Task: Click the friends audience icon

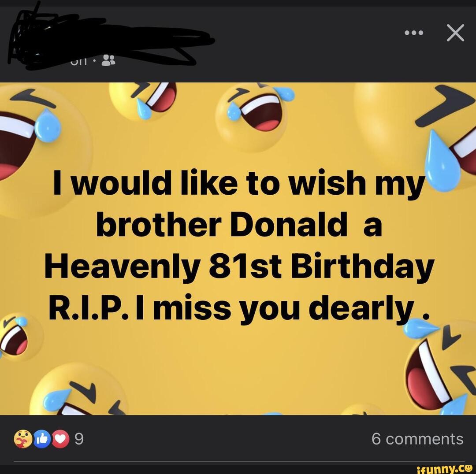Action: click(x=108, y=60)
